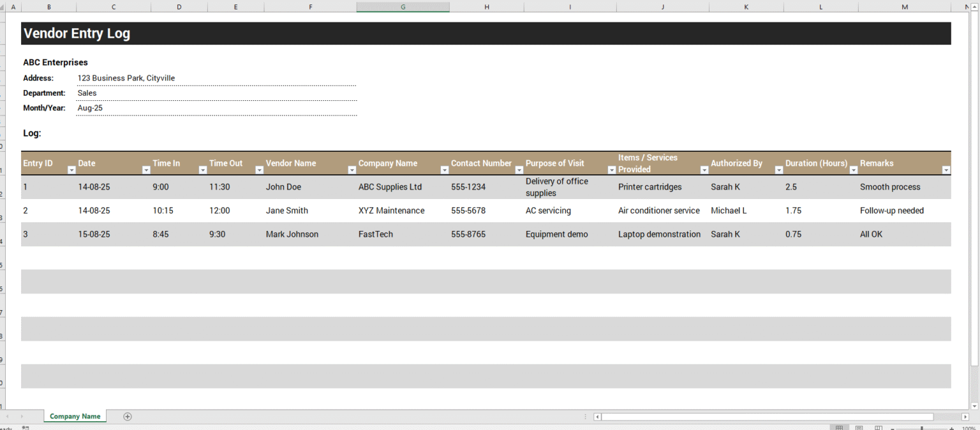Click the right sheet navigation arrow
980x430 pixels.
pos(22,416)
